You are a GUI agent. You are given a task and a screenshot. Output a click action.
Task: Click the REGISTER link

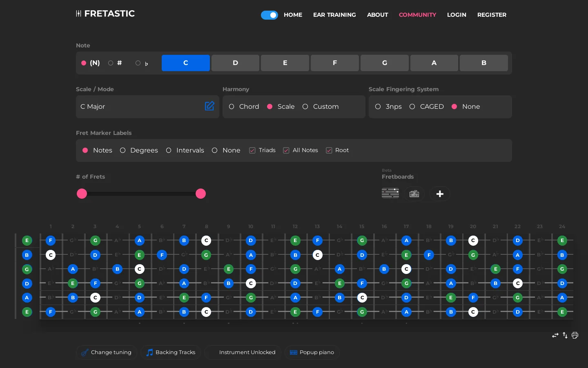[x=492, y=15]
